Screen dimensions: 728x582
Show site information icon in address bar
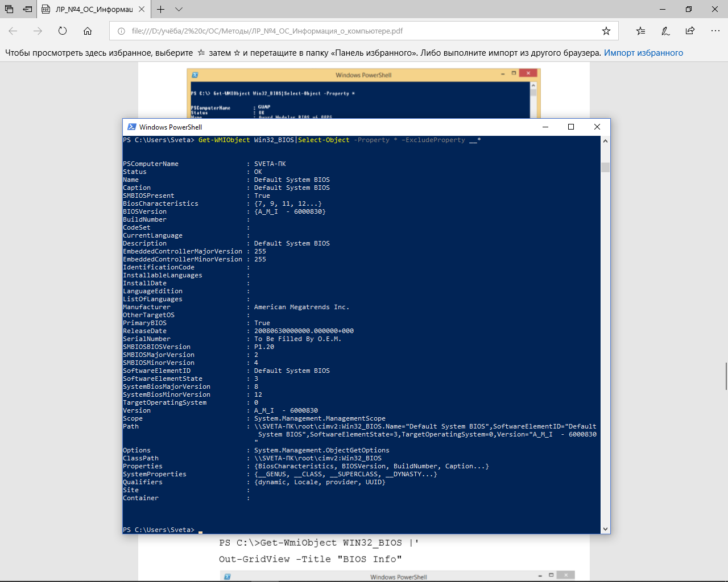(x=121, y=31)
